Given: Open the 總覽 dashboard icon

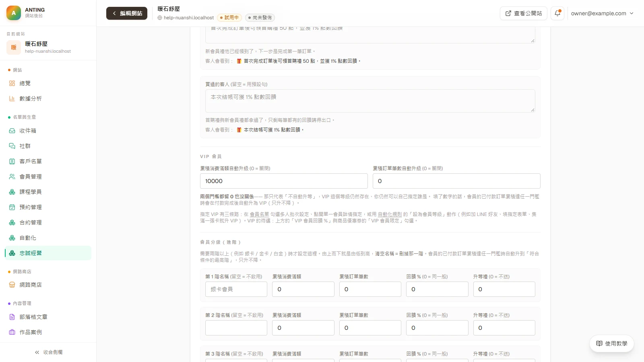Looking at the screenshot, I should click(12, 83).
